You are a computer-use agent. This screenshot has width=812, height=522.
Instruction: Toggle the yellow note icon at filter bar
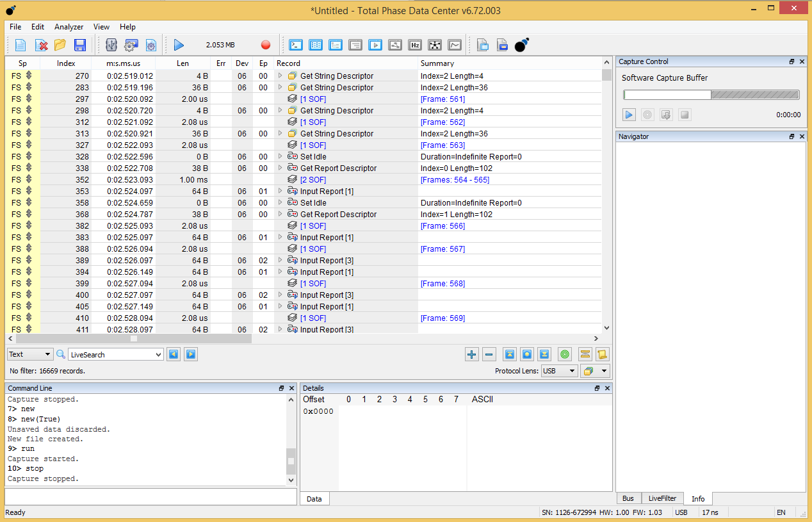602,354
